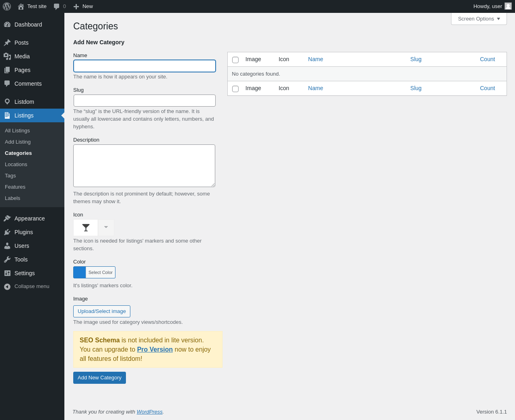Click the user avatar icon

(508, 6)
